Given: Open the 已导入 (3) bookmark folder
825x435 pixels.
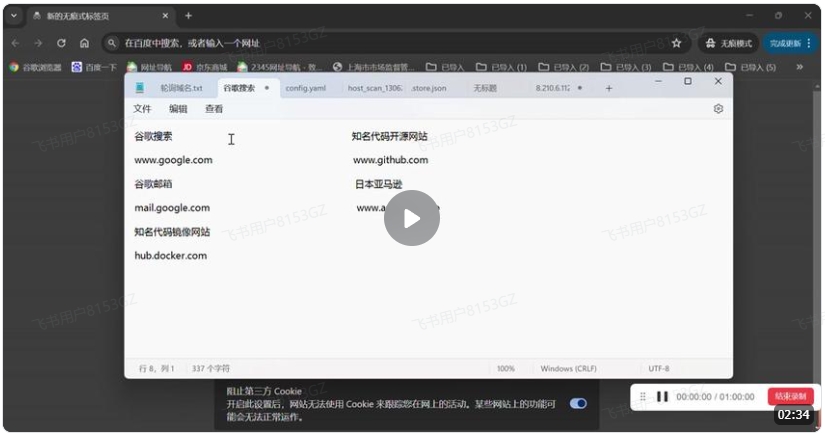Looking at the screenshot, I should [626, 67].
